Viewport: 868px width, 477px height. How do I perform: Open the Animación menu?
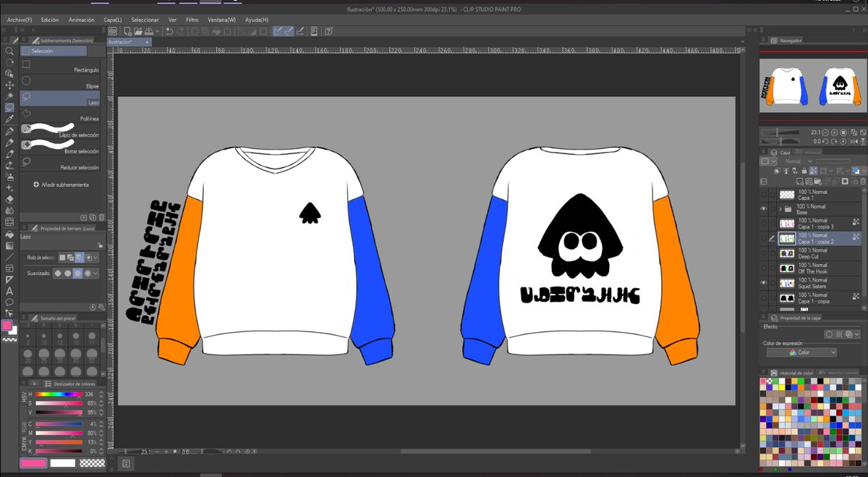point(81,20)
